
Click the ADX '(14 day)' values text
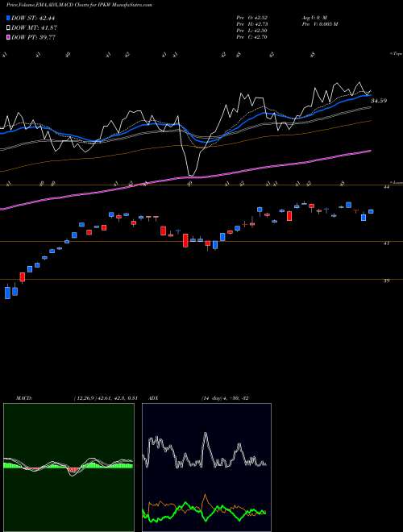[226, 398]
